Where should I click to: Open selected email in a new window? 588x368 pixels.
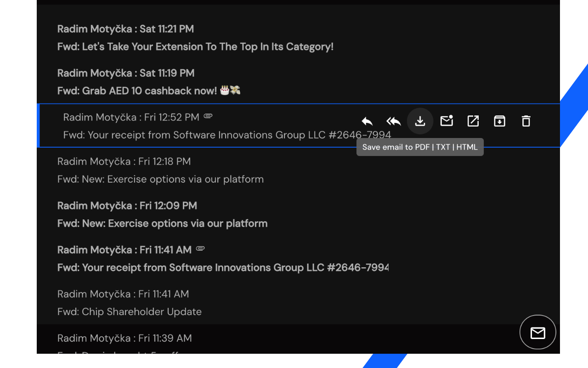(x=473, y=121)
